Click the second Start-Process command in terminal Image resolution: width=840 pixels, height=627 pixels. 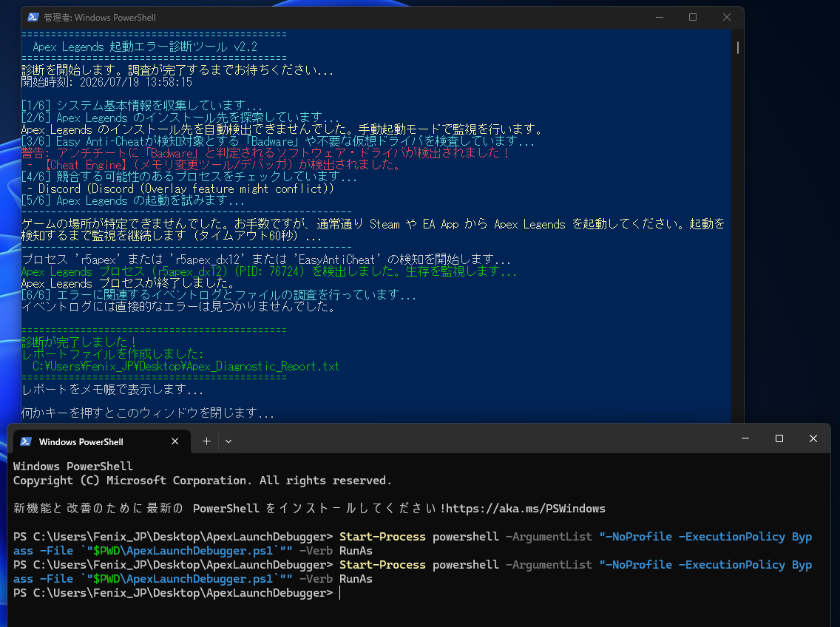coord(413,572)
